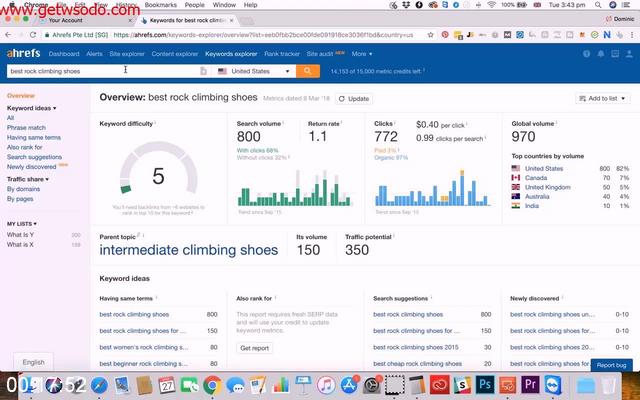The height and width of the screenshot is (400, 640).
Task: Open the Window menu in menu bar
Action: (x=224, y=5)
